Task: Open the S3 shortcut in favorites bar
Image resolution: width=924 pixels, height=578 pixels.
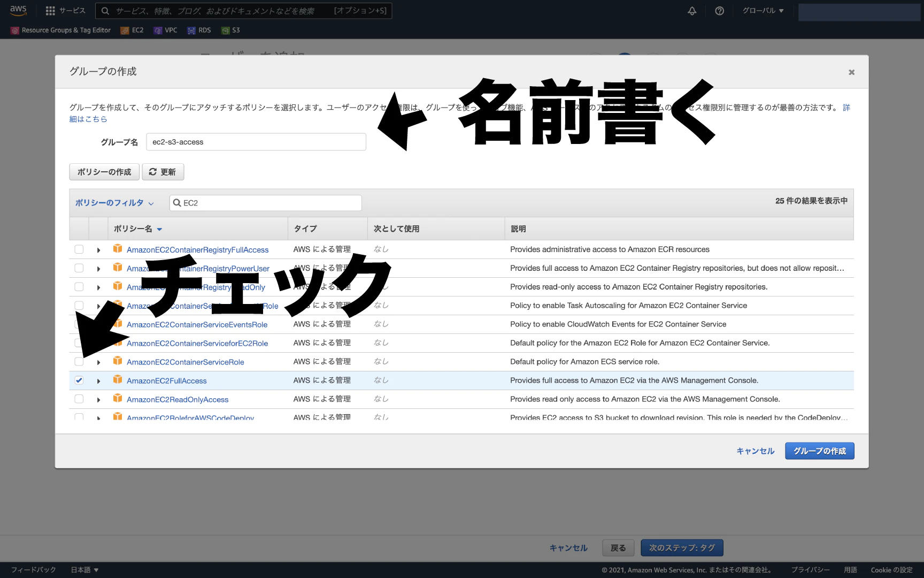Action: click(x=231, y=31)
